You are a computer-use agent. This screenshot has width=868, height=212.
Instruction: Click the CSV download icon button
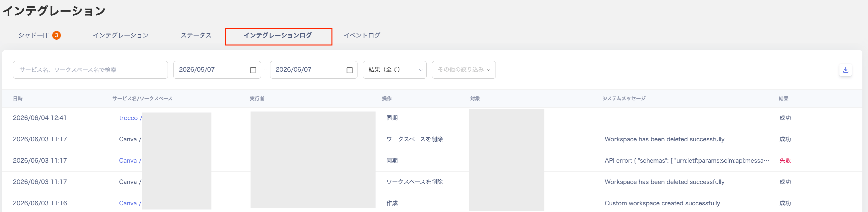[x=845, y=70]
